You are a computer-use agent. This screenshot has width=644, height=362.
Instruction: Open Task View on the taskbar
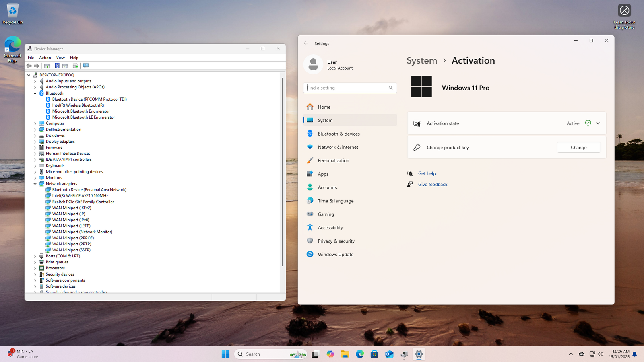(x=315, y=354)
